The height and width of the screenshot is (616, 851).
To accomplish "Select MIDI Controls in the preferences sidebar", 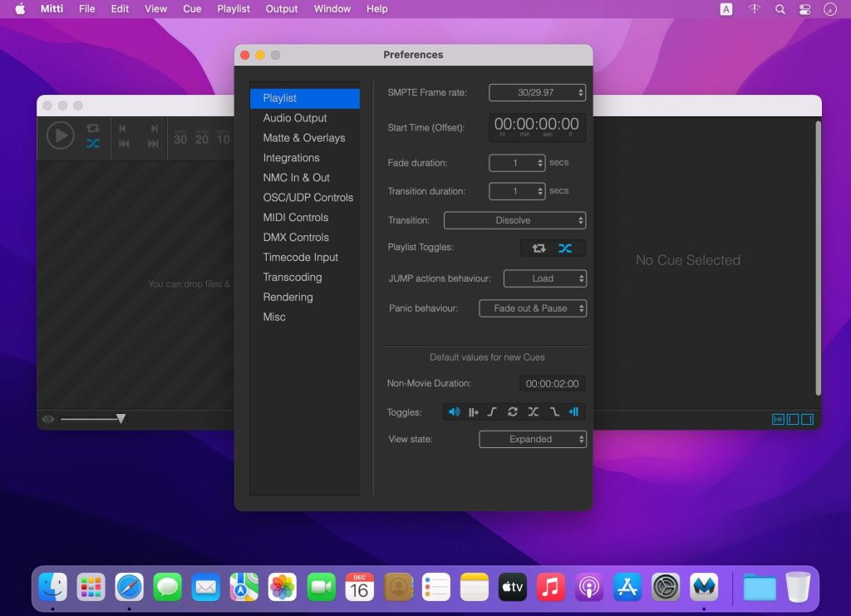I will click(295, 218).
